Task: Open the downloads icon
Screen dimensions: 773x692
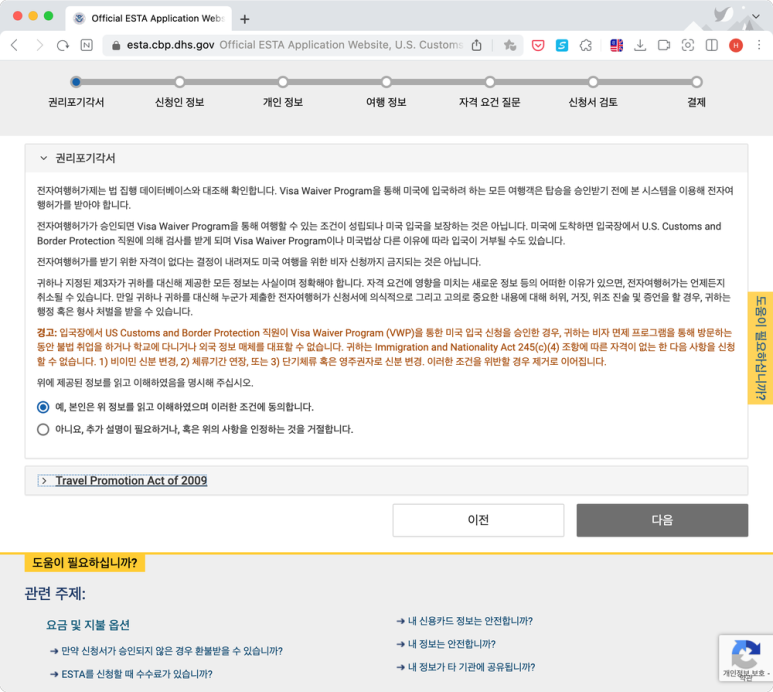Action: 640,45
